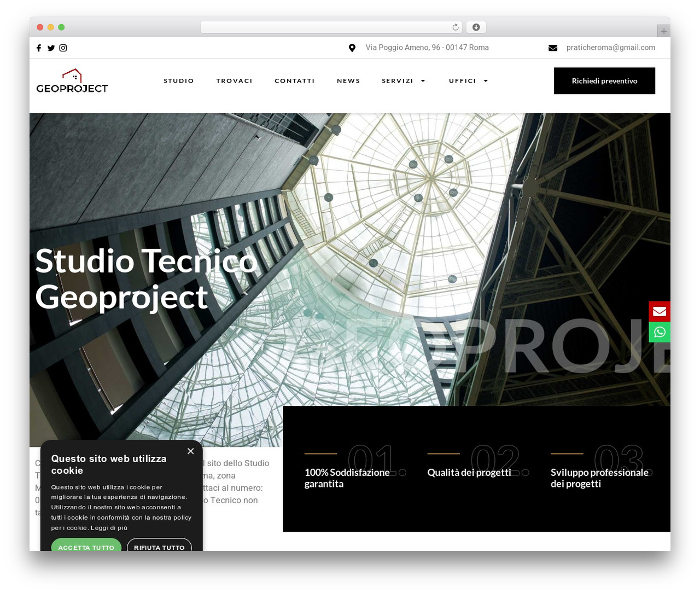
Task: Go to the Studio menu item
Action: [179, 81]
